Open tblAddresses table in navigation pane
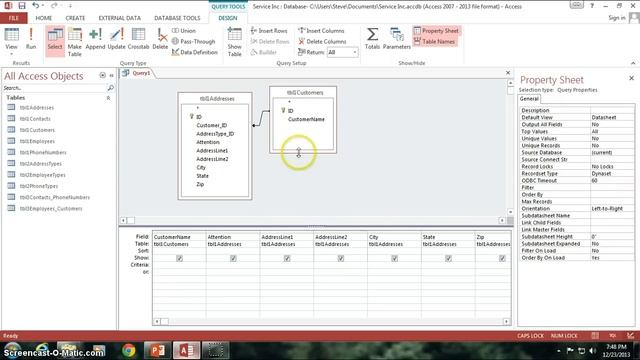 37,108
